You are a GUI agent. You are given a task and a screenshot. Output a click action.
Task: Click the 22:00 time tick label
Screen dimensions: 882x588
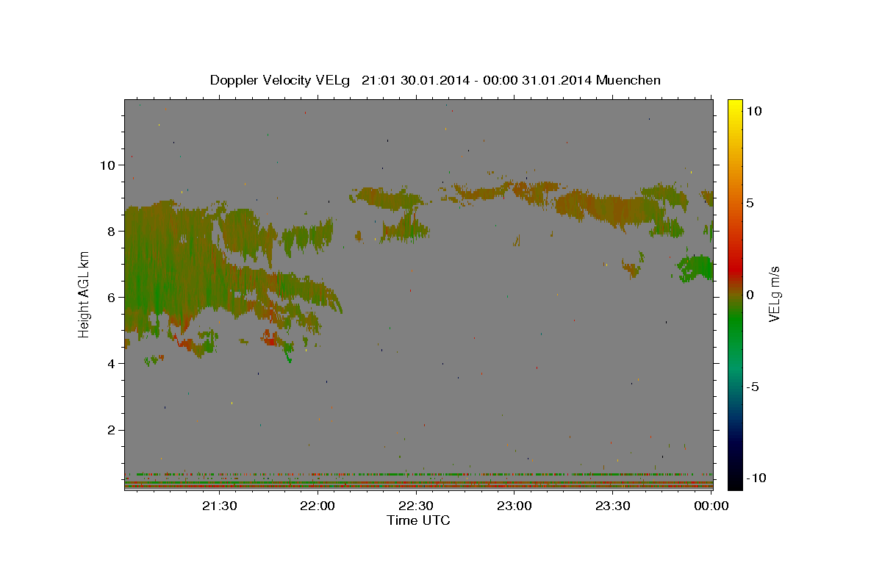click(318, 506)
